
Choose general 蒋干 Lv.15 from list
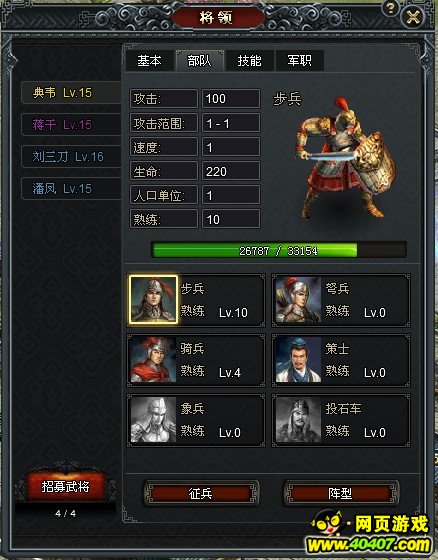(x=71, y=124)
